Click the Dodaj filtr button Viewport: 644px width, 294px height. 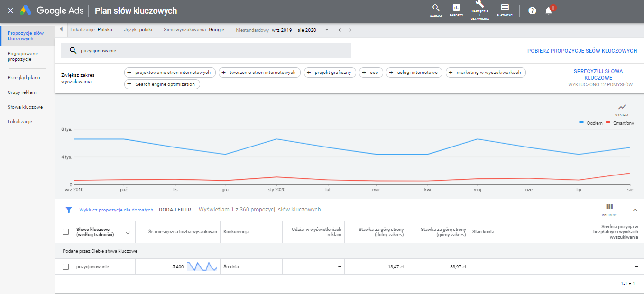175,210
